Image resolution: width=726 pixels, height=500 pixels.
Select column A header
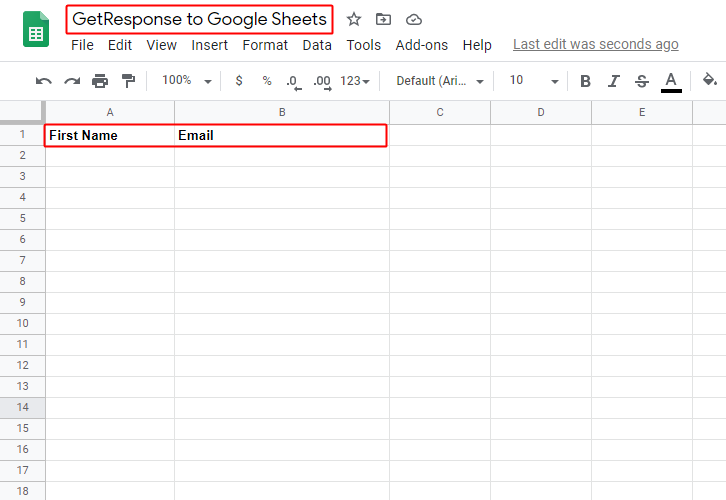[110, 112]
